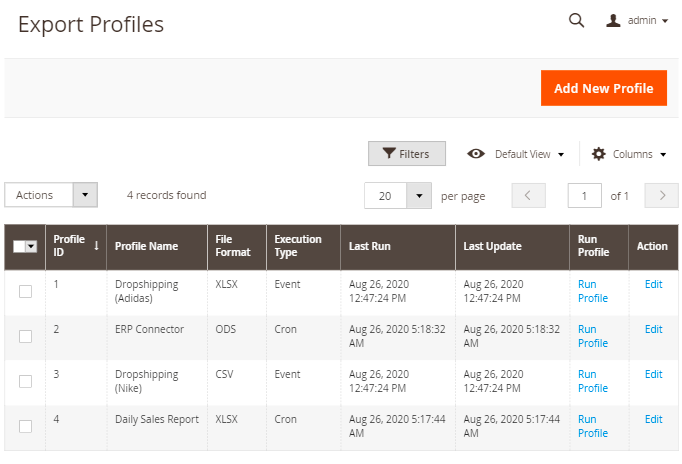Open the per page count dropdown
This screenshot has width=682, height=464.
[419, 196]
